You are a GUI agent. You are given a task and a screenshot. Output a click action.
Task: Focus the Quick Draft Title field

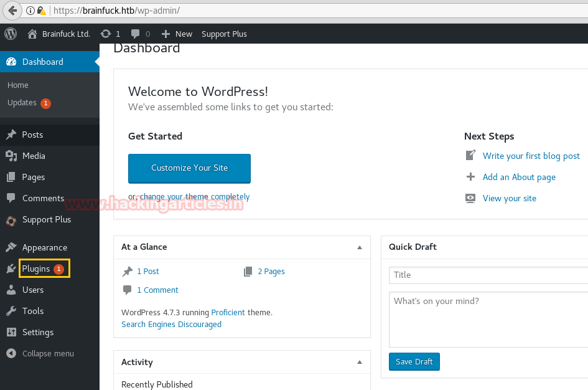488,275
